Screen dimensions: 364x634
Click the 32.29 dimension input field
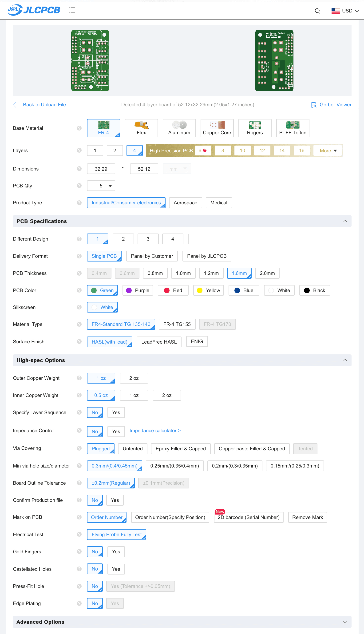pos(101,169)
